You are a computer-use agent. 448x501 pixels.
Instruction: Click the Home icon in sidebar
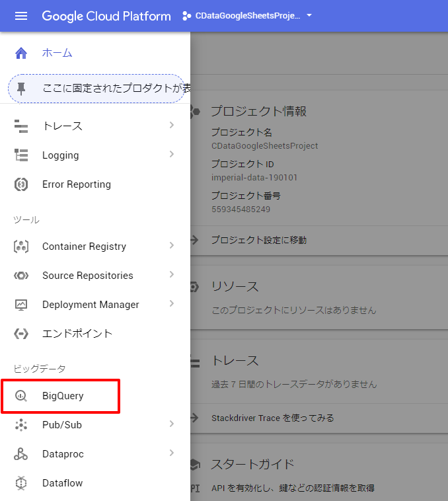[21, 53]
